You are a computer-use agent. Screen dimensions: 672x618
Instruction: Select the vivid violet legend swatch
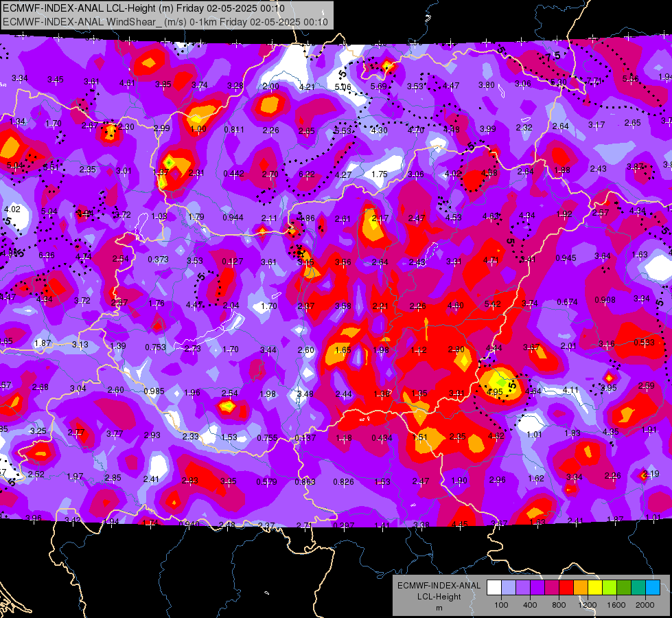[537, 587]
